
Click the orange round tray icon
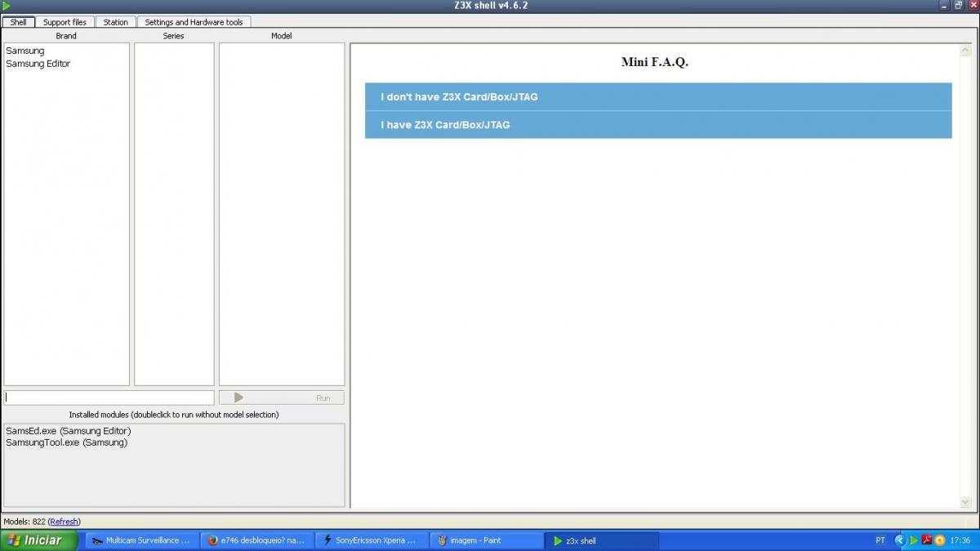point(940,540)
